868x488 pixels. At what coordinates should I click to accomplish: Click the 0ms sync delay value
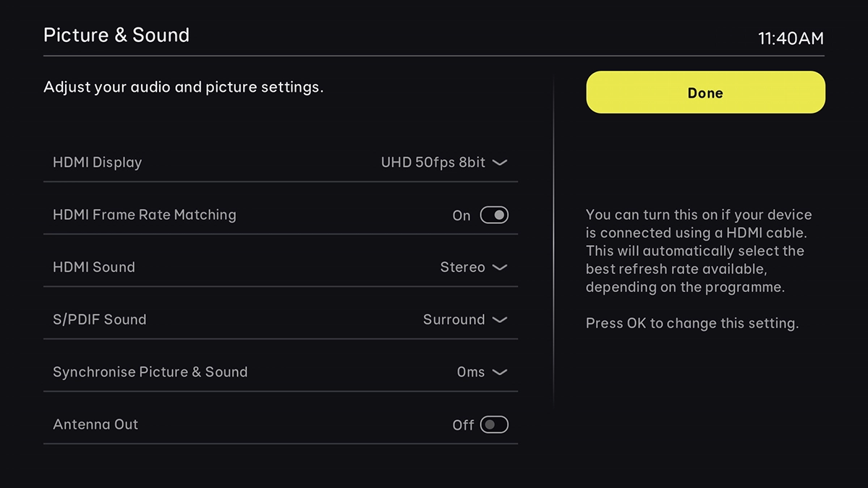tap(470, 372)
